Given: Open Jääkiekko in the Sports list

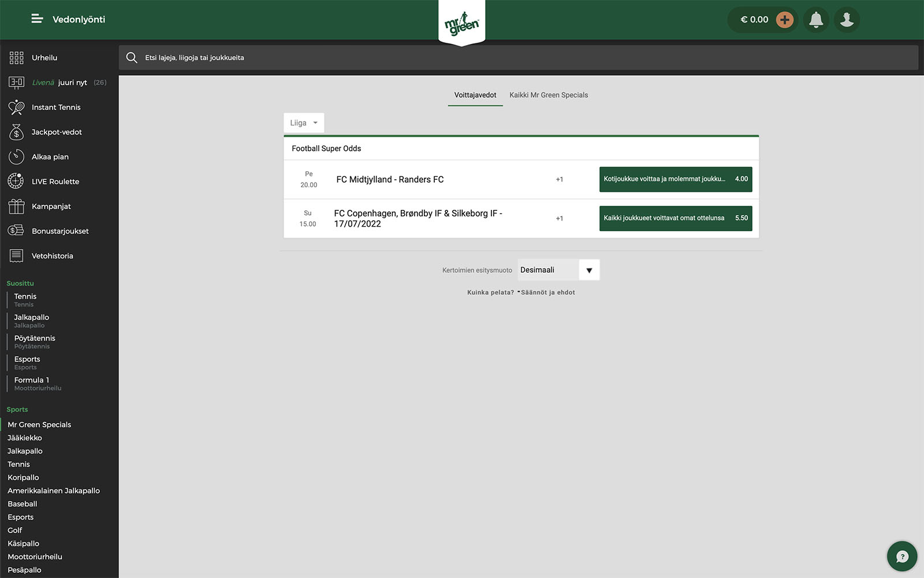Looking at the screenshot, I should (x=25, y=438).
